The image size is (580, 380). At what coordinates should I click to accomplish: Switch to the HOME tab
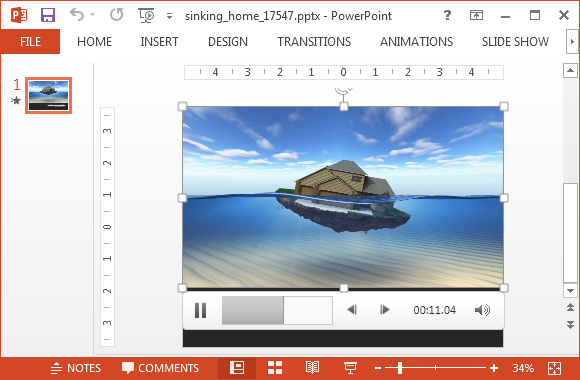94,41
